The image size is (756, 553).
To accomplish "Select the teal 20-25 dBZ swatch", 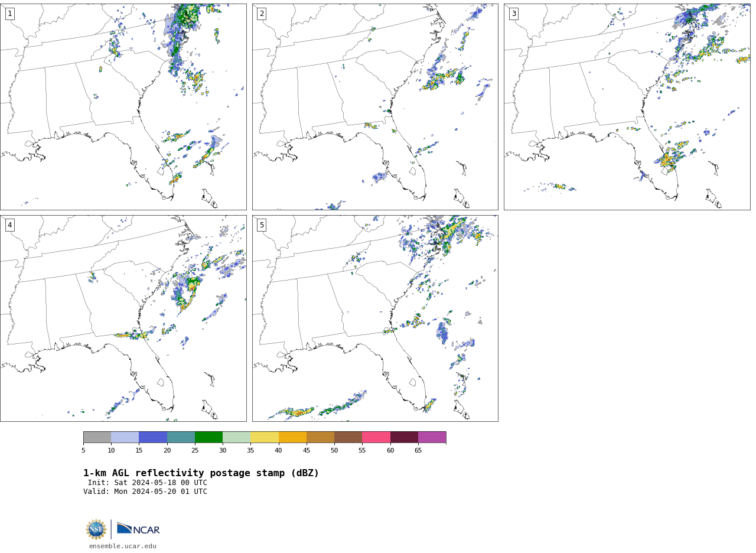I will click(181, 437).
